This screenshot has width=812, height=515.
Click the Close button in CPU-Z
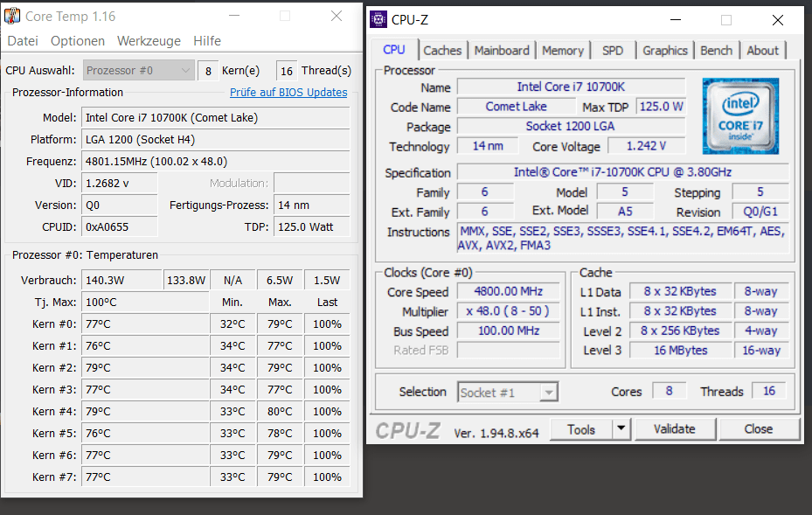(759, 429)
